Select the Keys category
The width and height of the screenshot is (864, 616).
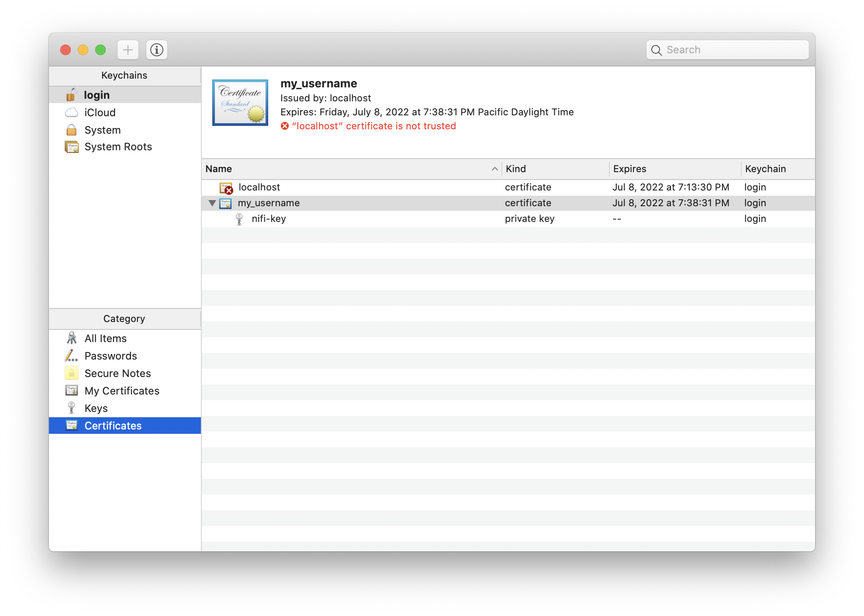(x=96, y=408)
